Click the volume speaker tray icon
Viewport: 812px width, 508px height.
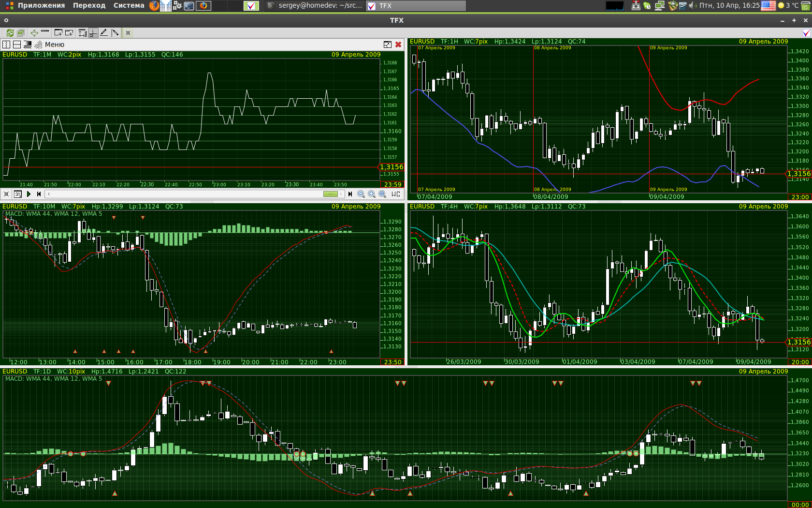click(x=692, y=6)
